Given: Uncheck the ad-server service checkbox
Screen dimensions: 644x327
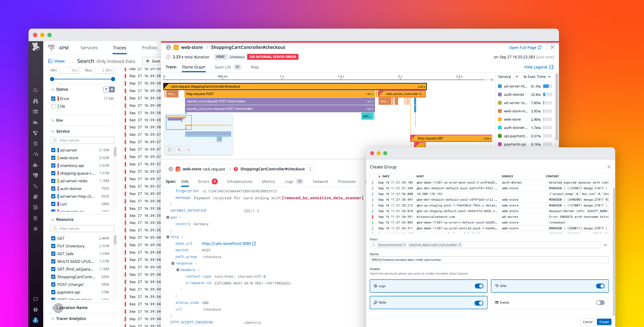Looking at the screenshot, I should point(53,150).
